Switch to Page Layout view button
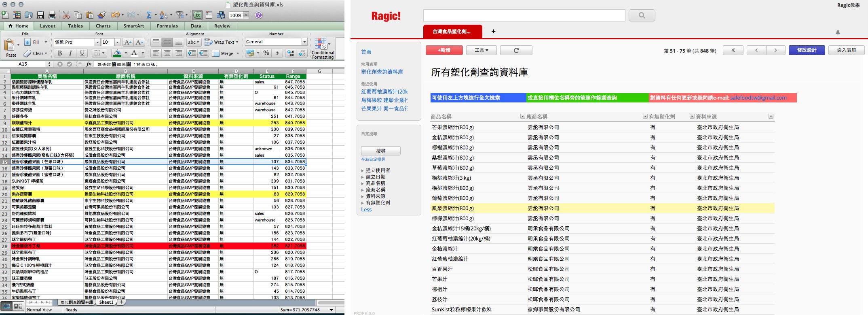The height and width of the screenshot is (315, 868). point(18,306)
